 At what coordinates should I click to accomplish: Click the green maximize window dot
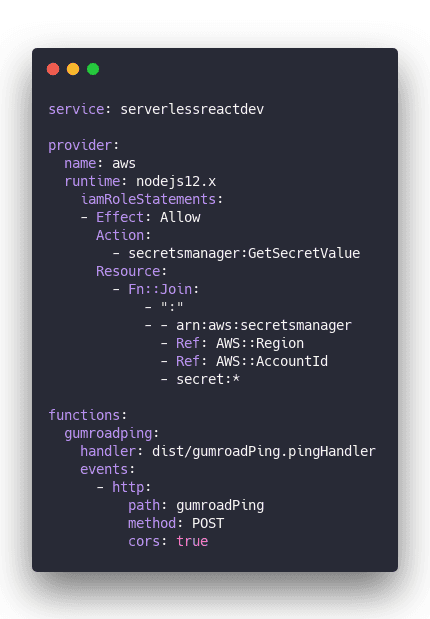(x=93, y=69)
